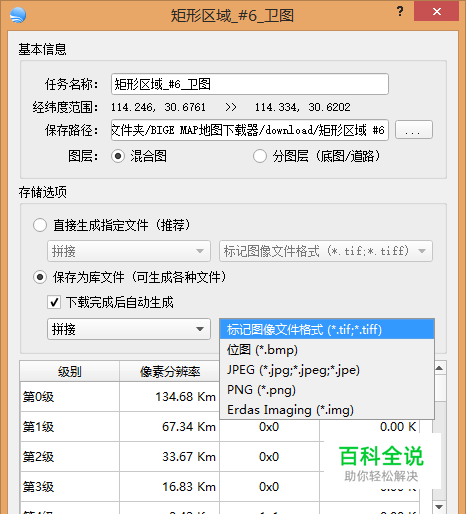Choose 直接生成指定文件（推荐）option
466x514 pixels.
tap(40, 225)
